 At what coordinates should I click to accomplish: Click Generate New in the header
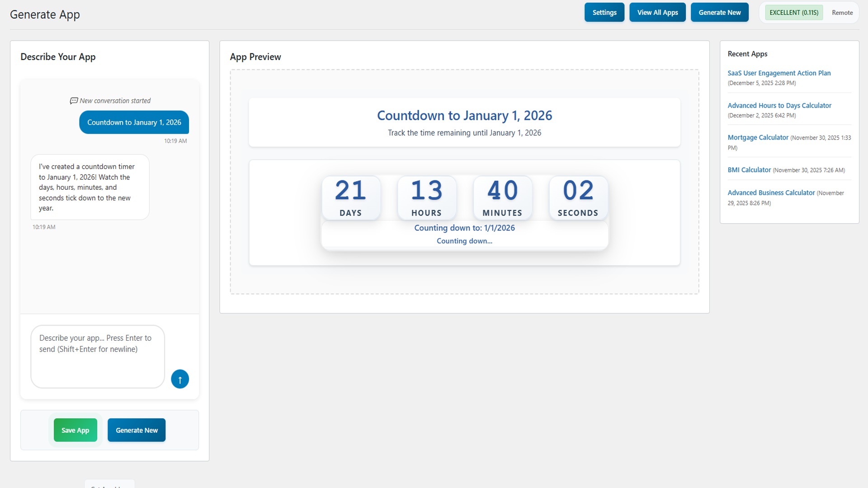click(719, 12)
